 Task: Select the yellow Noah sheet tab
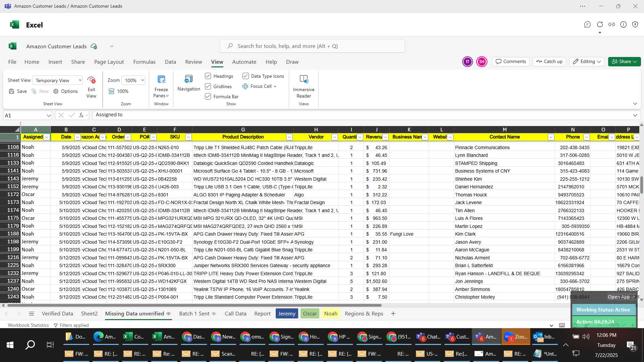pos(330,314)
